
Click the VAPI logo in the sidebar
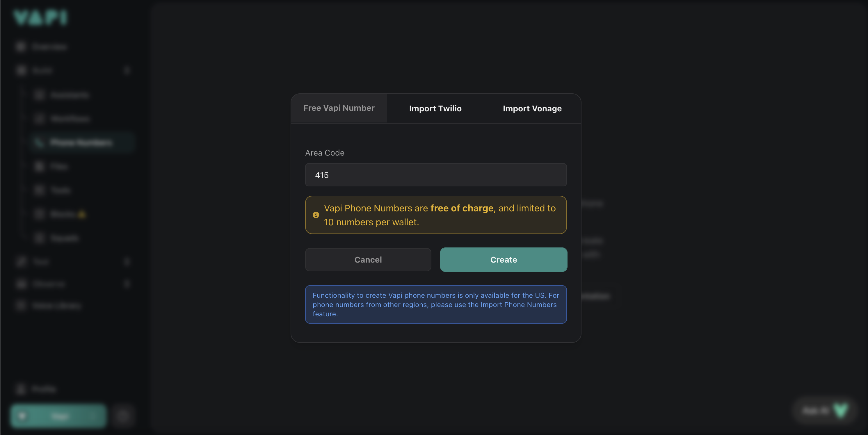pyautogui.click(x=40, y=17)
